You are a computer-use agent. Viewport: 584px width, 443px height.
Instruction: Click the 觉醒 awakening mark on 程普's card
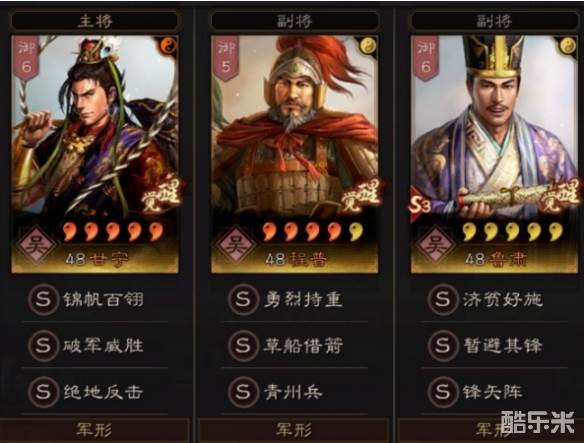click(361, 196)
